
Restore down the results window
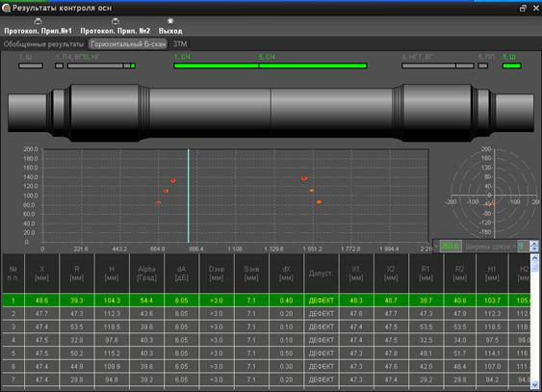click(x=523, y=9)
